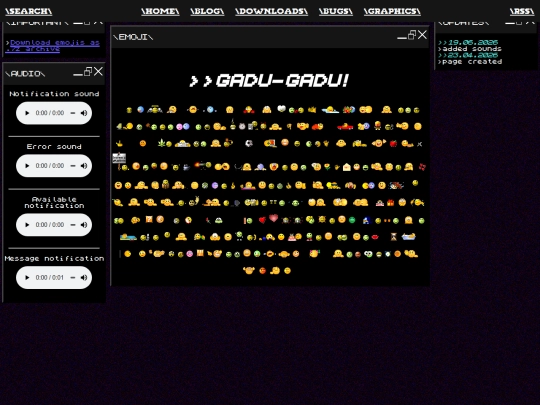Mute the Notification sound player
This screenshot has width=540, height=405.
(84, 113)
